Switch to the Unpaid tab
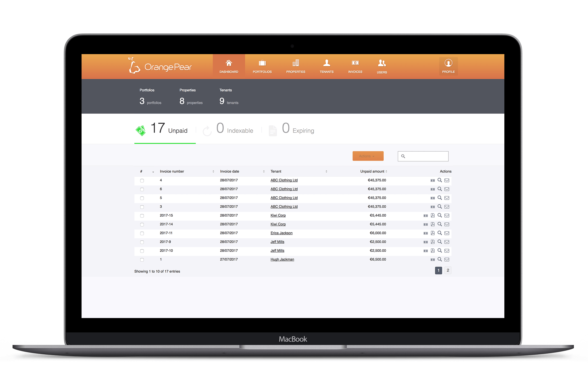The height and width of the screenshot is (392, 588). point(165,129)
